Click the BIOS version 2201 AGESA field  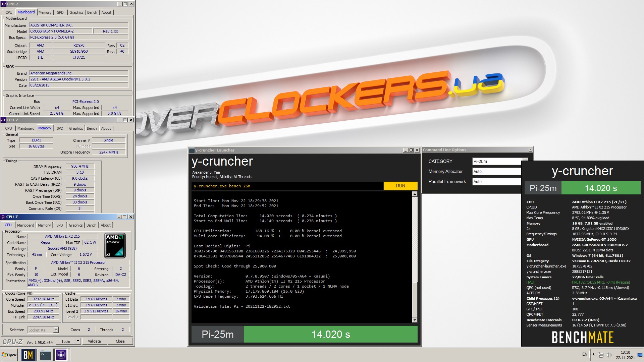click(78, 79)
